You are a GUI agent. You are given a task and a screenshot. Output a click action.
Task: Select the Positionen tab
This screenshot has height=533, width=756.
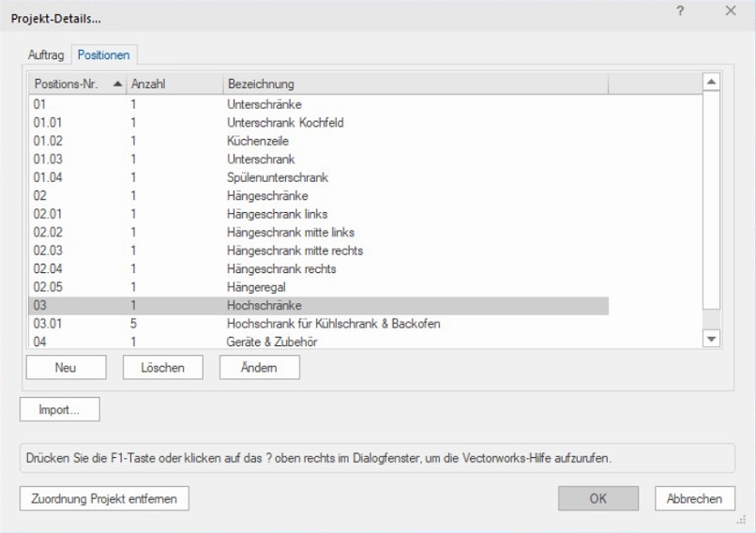tap(104, 55)
